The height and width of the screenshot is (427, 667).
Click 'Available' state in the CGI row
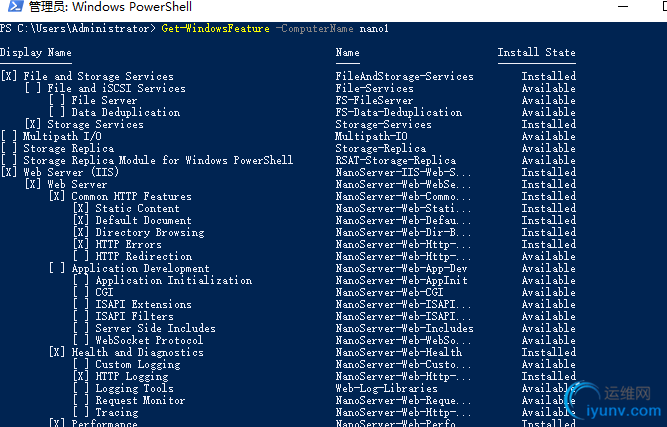pos(549,292)
